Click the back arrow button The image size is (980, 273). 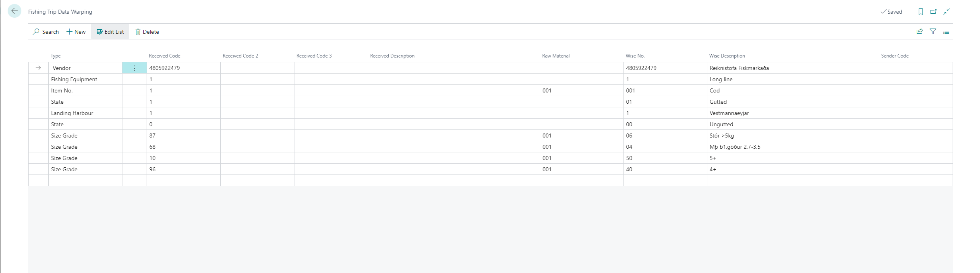point(15,11)
